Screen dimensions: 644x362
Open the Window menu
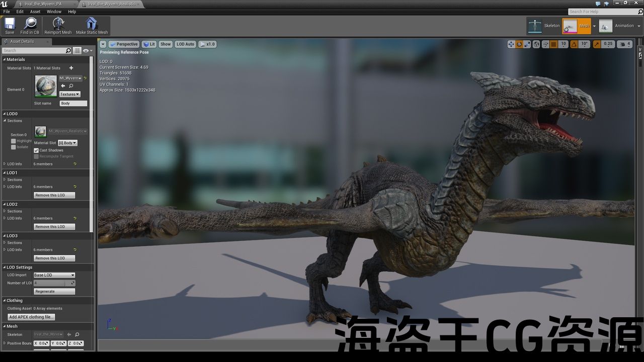tap(54, 12)
